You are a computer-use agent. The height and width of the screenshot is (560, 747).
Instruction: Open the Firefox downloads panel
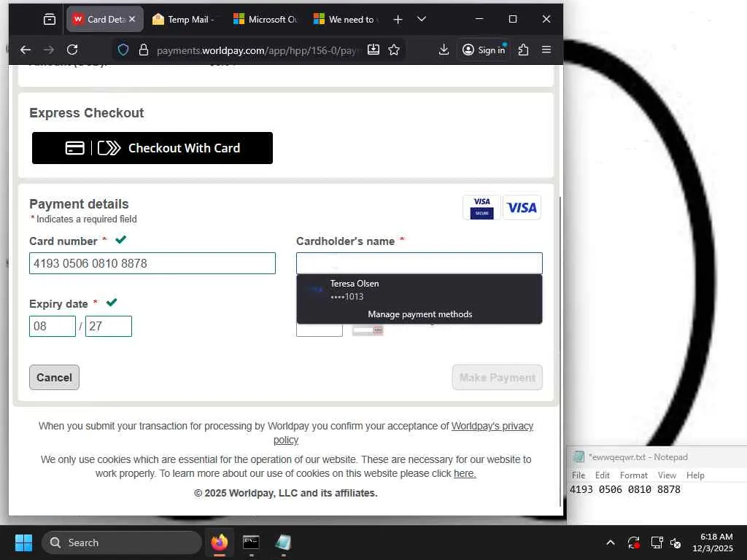pyautogui.click(x=444, y=50)
